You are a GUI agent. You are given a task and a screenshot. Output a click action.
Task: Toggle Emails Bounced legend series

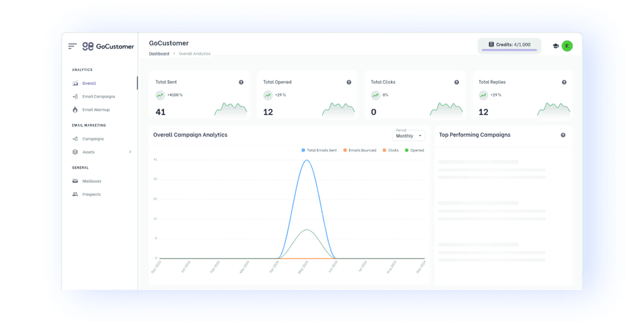click(359, 150)
